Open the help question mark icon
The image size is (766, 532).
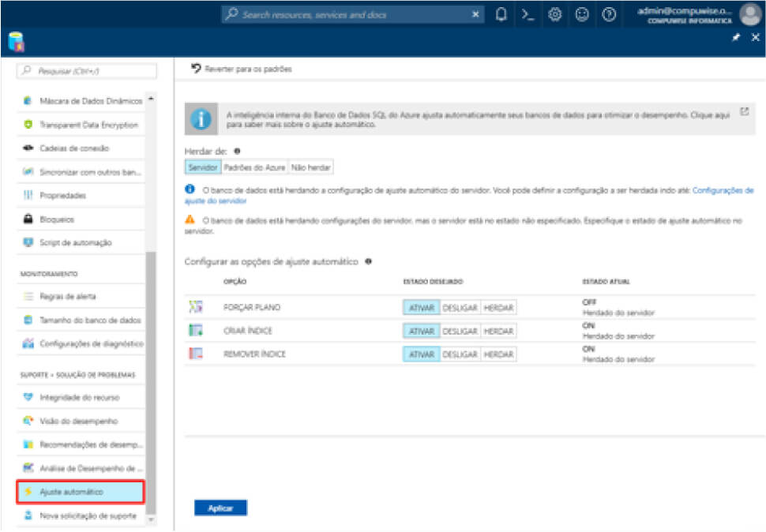[x=608, y=15]
